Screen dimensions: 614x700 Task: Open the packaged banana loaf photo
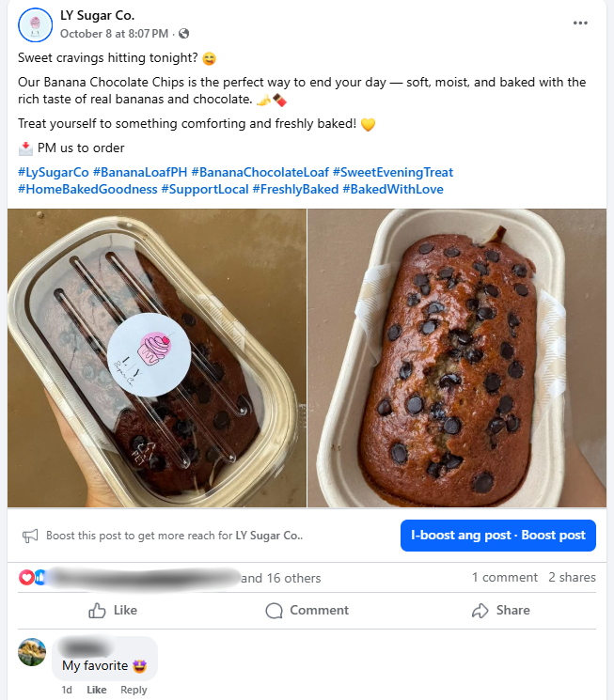[156, 358]
